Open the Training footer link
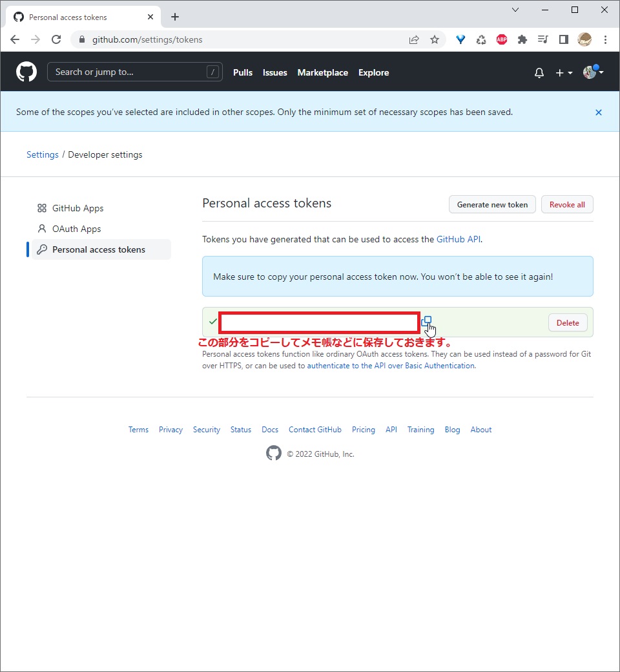Viewport: 620px width, 672px height. pos(420,430)
